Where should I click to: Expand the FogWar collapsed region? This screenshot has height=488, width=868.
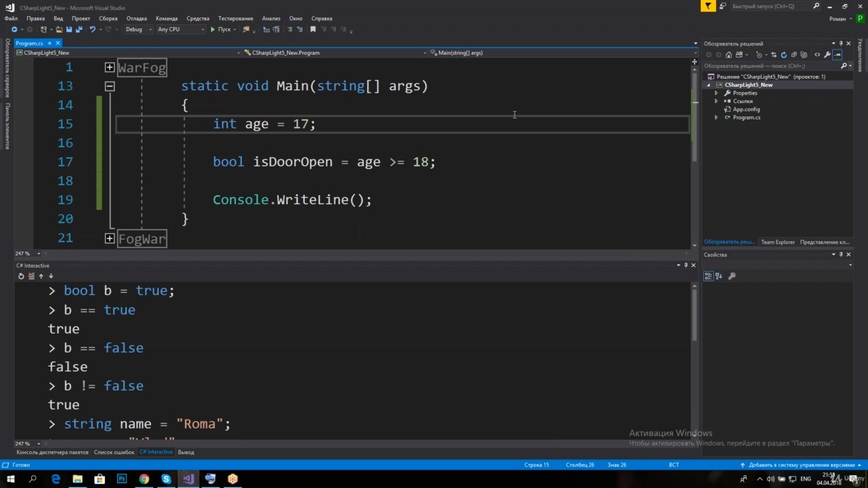(x=109, y=239)
